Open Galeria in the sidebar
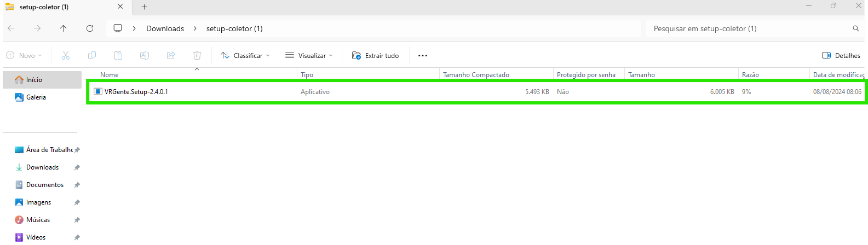The image size is (868, 245). pos(36,97)
